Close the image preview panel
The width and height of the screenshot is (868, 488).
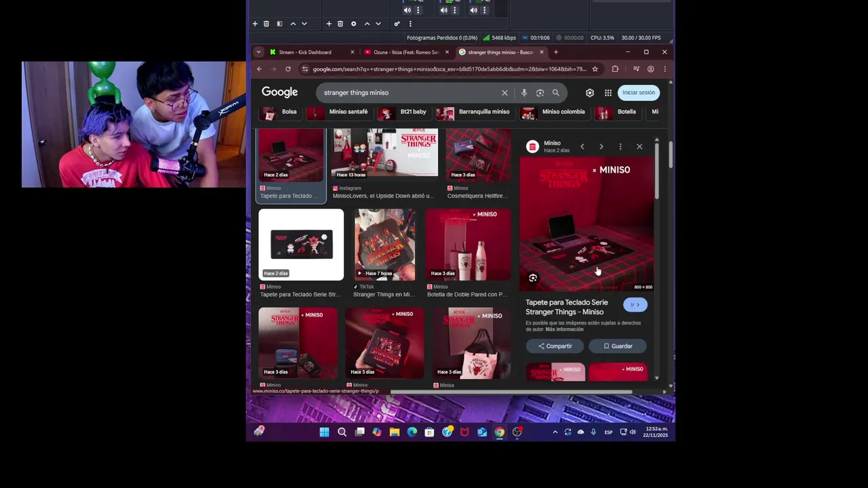[x=639, y=146]
